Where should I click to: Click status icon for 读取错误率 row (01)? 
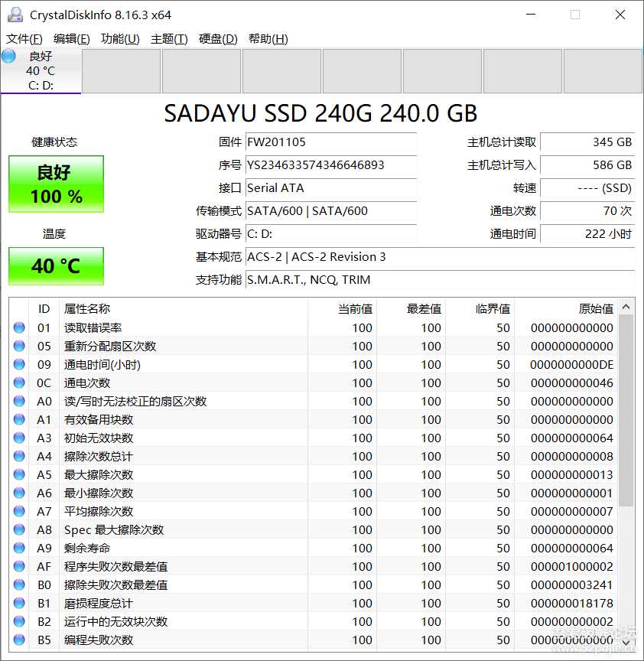point(19,328)
